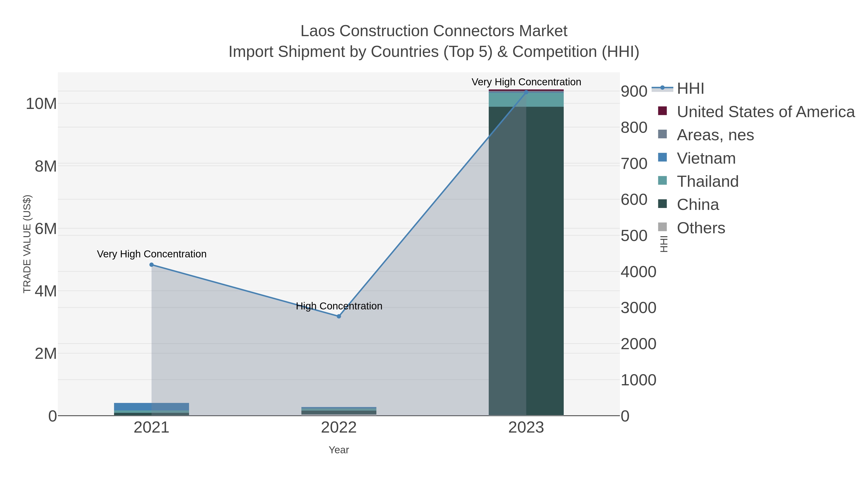868x488 pixels.
Task: Click the Thailand legend label
Action: click(708, 181)
